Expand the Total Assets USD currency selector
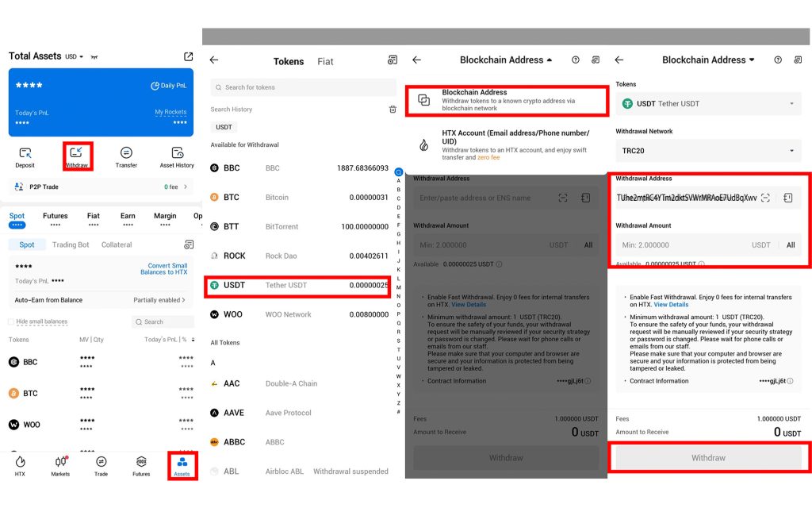 75,57
